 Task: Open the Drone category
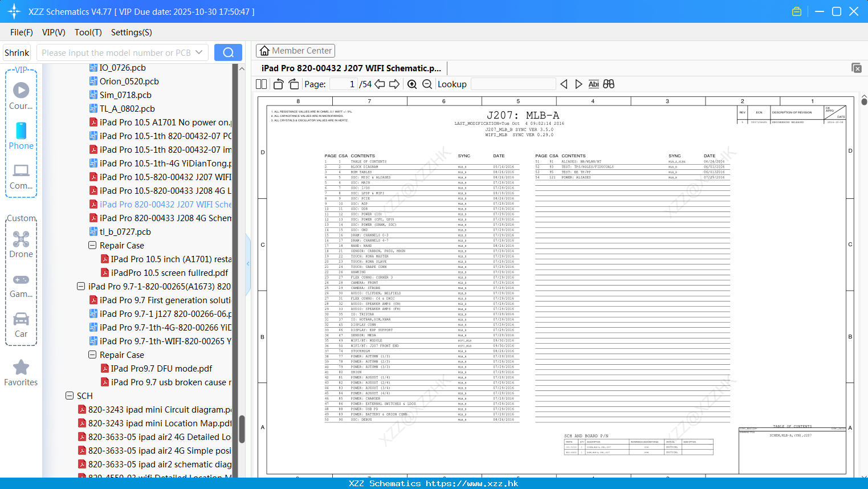coord(21,244)
